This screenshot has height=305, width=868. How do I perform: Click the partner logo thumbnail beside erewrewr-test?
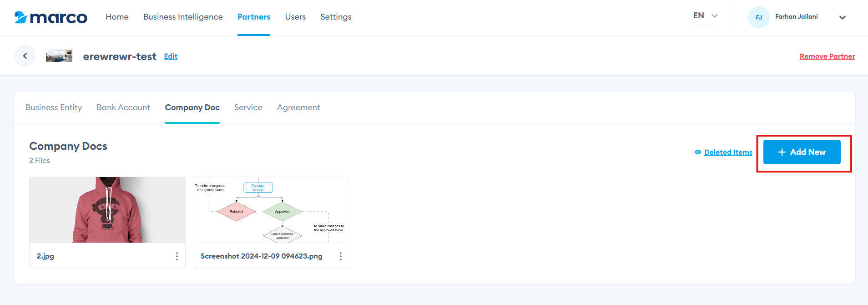[59, 56]
